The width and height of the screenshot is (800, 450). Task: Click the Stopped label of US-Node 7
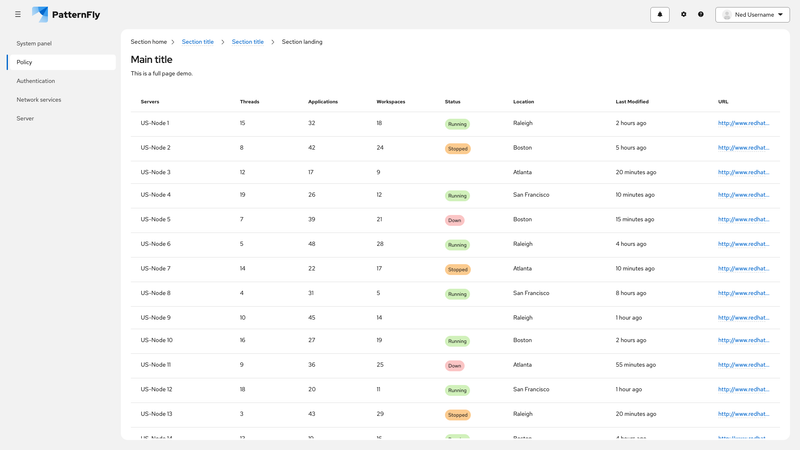[x=458, y=269]
